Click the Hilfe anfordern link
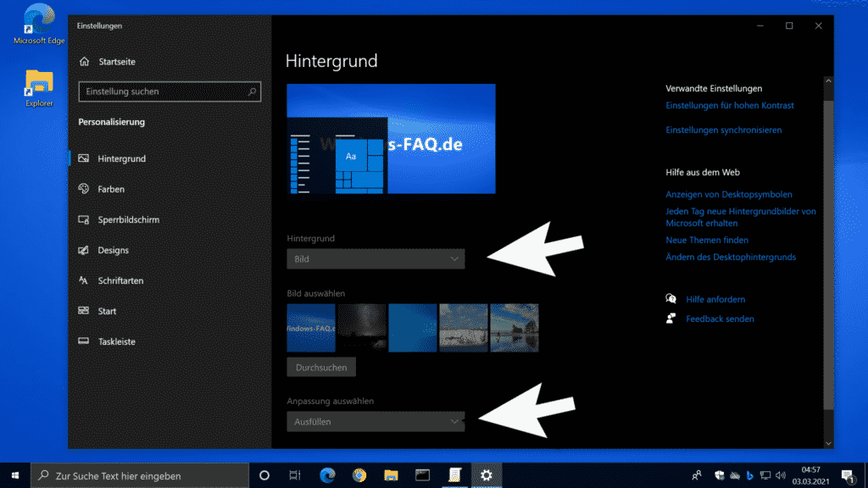Viewport: 868px width, 488px height. coord(715,299)
